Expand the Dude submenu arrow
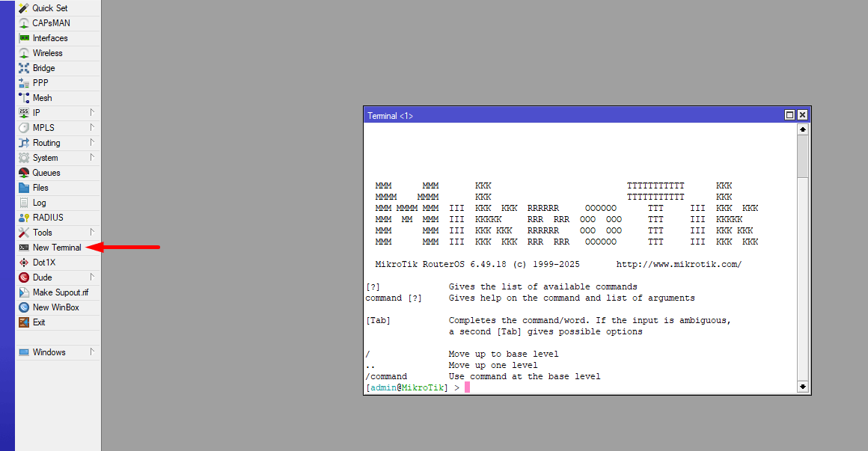The width and height of the screenshot is (868, 451). pos(93,277)
